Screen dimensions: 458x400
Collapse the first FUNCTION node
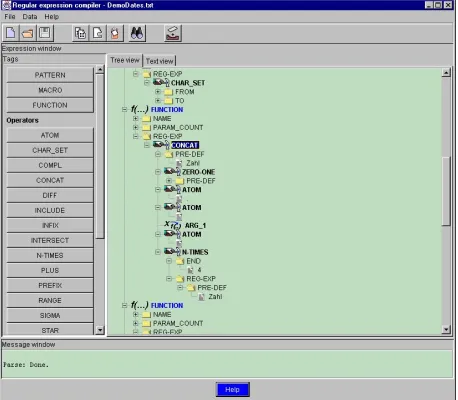click(x=124, y=109)
